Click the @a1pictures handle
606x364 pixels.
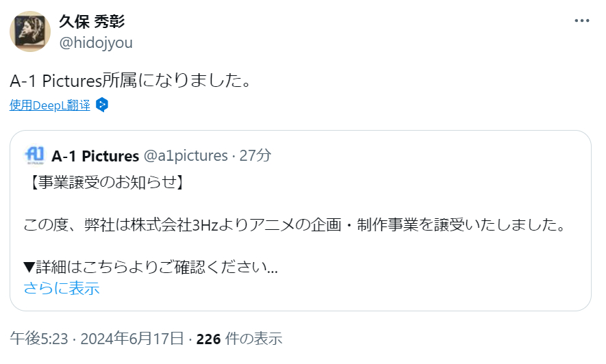coord(185,156)
